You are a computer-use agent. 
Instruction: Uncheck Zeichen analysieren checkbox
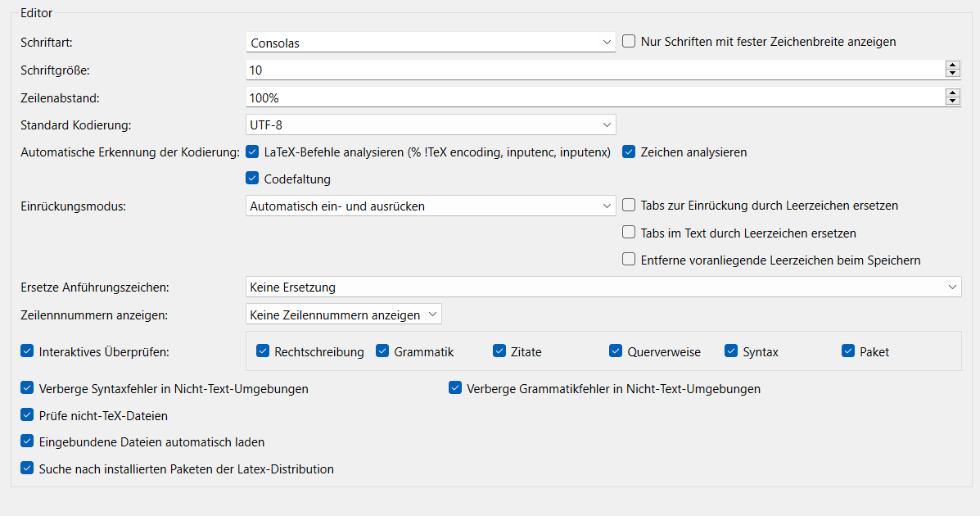629,152
